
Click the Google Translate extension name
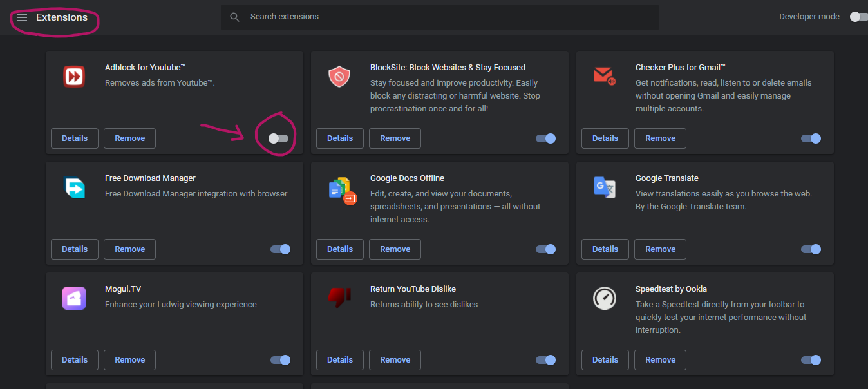(667, 178)
